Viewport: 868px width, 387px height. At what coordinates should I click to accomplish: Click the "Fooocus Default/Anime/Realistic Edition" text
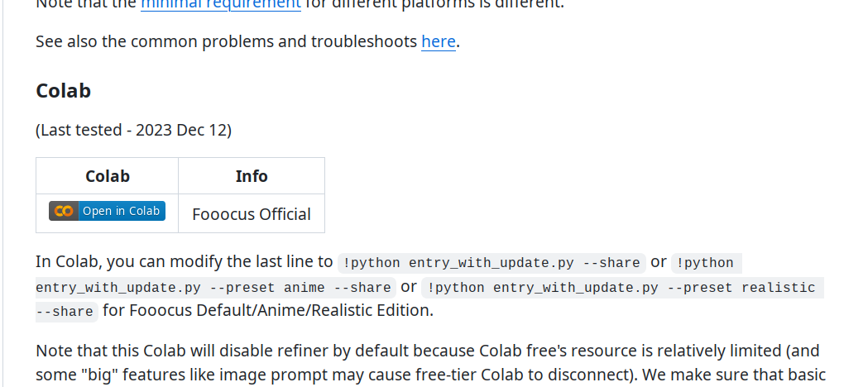[x=280, y=311]
